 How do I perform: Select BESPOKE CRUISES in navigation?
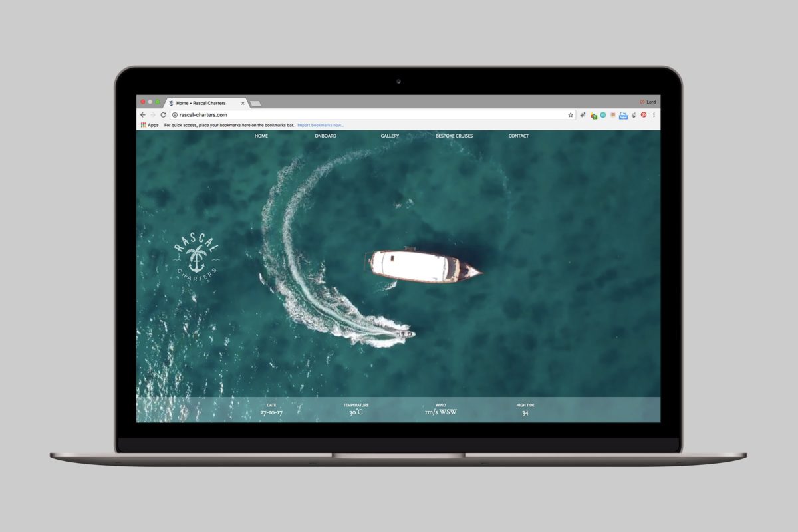(454, 136)
